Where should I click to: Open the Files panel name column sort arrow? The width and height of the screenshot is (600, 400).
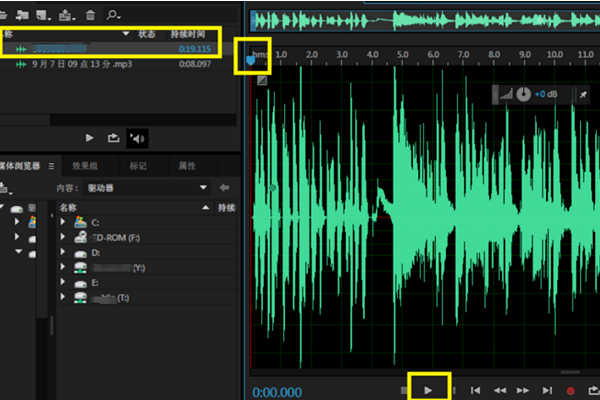point(126,34)
